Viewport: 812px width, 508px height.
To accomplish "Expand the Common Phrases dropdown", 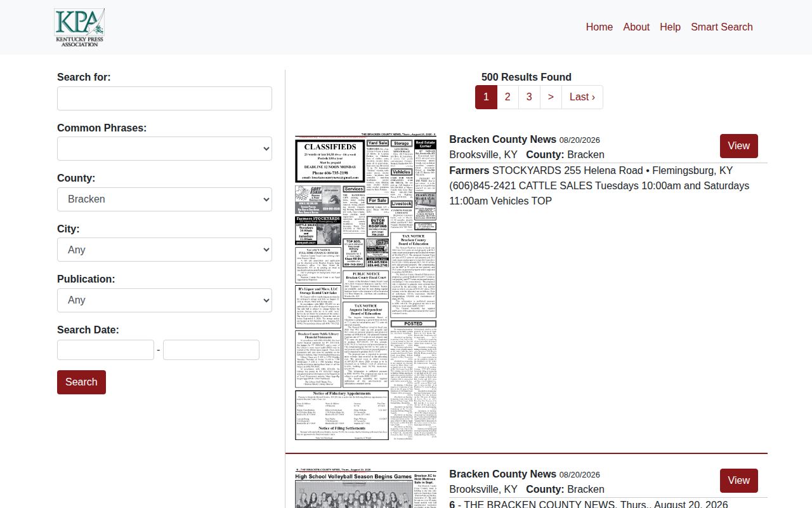I will [164, 149].
